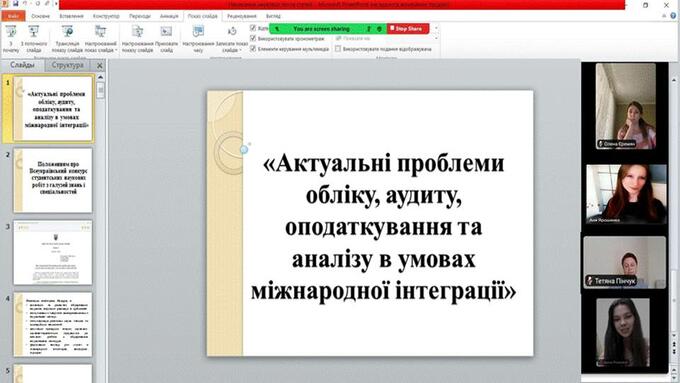Select slide 3 thumbnail with document

[x=53, y=252]
